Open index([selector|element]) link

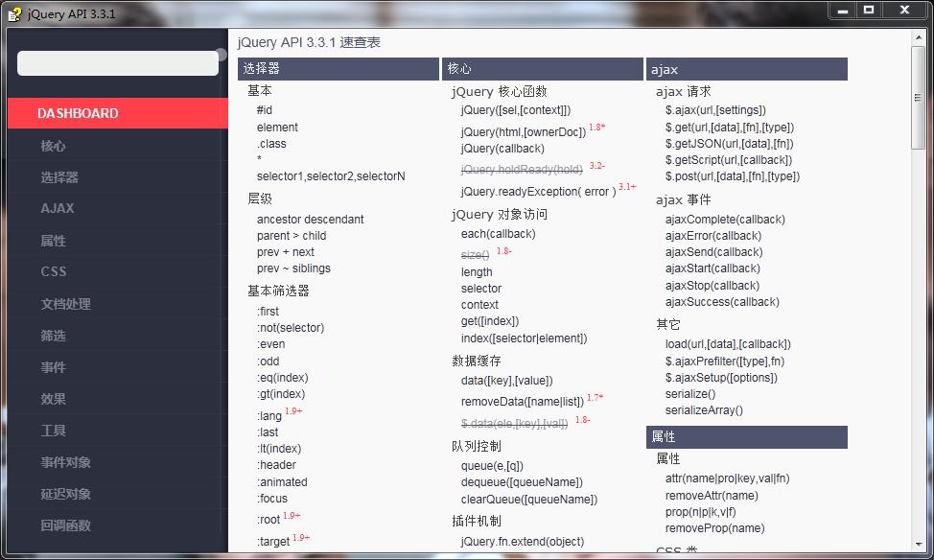(x=525, y=338)
